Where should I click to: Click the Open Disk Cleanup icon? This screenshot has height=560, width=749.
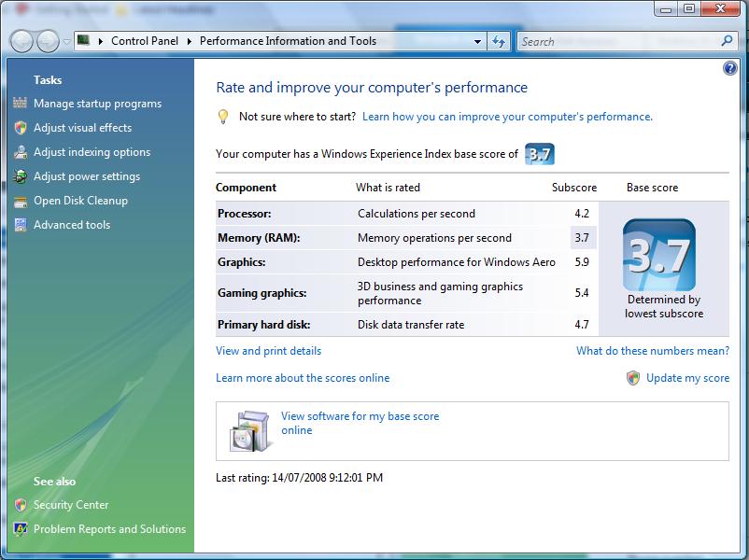[20, 201]
